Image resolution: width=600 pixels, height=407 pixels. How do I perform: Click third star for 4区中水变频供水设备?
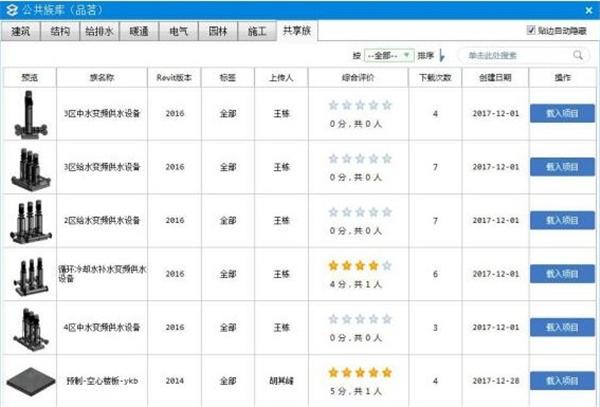tap(360, 319)
